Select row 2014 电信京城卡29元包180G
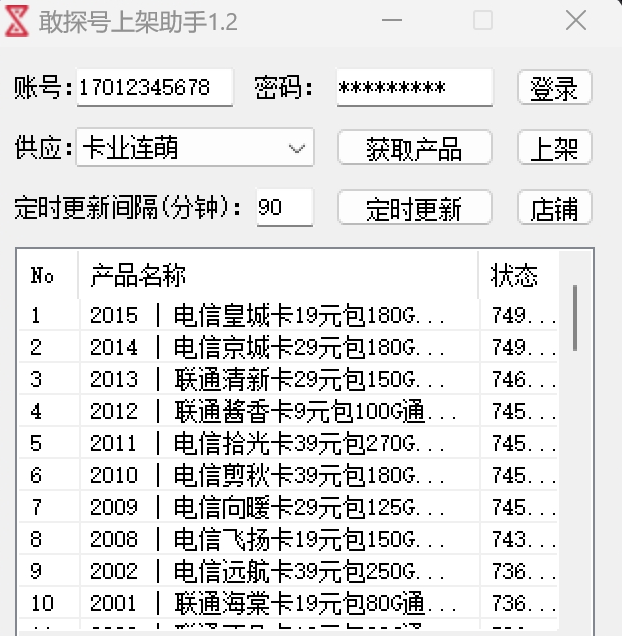Screen dimensions: 622x636 (x=288, y=347)
